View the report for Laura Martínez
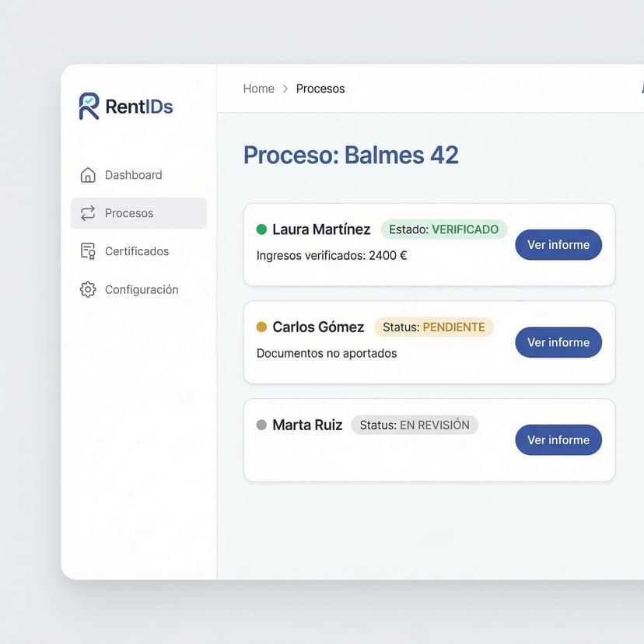 [x=558, y=245]
